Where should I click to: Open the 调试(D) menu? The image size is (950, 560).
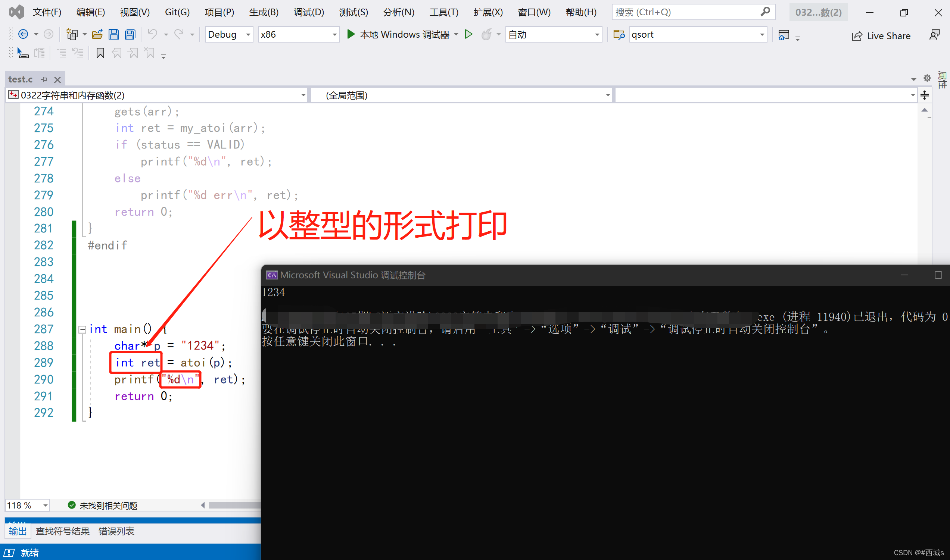pyautogui.click(x=308, y=12)
